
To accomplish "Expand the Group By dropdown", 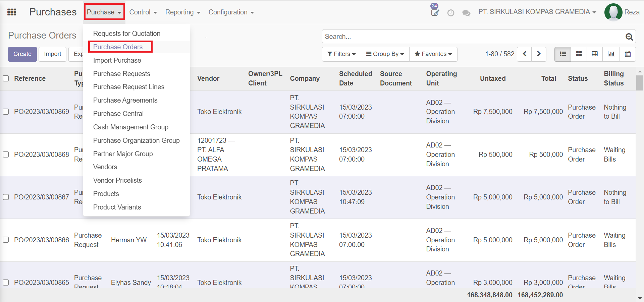I will [385, 54].
